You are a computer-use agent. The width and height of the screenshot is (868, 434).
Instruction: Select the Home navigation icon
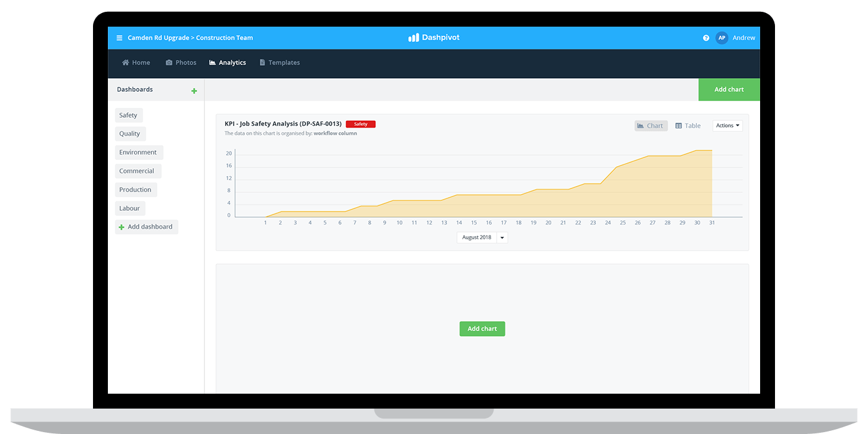click(126, 62)
